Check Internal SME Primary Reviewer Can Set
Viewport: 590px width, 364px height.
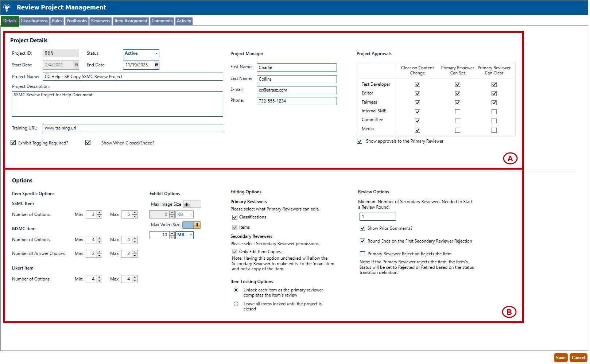pyautogui.click(x=458, y=112)
